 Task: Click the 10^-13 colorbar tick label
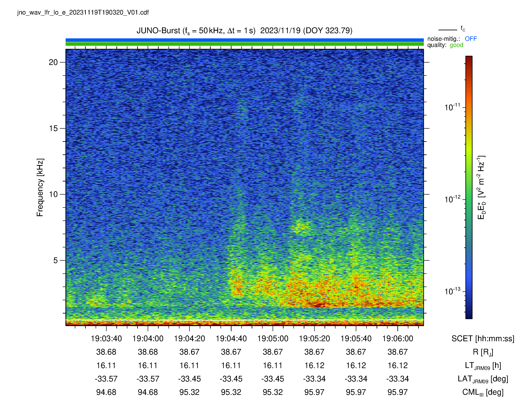(x=452, y=291)
